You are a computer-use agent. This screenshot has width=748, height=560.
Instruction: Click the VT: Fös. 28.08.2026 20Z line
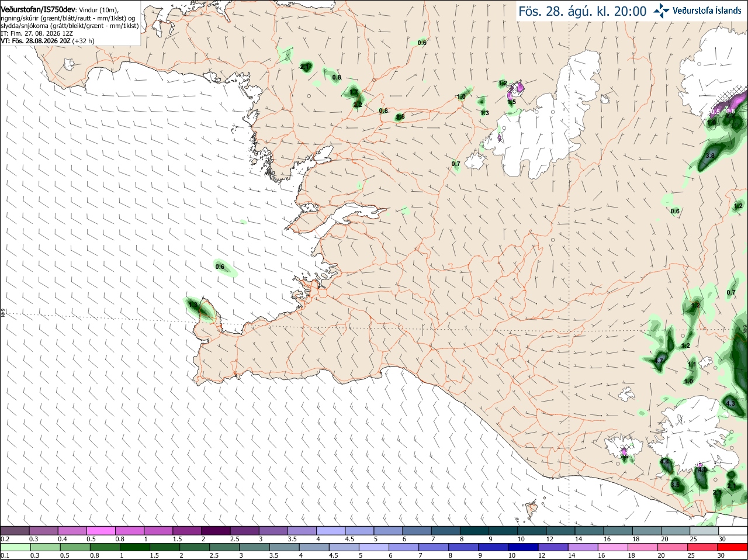point(47,41)
